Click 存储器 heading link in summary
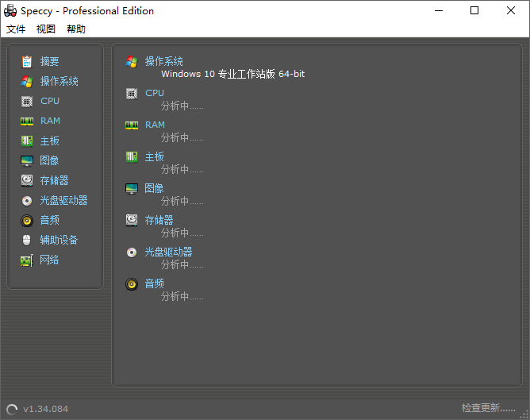 coord(159,220)
